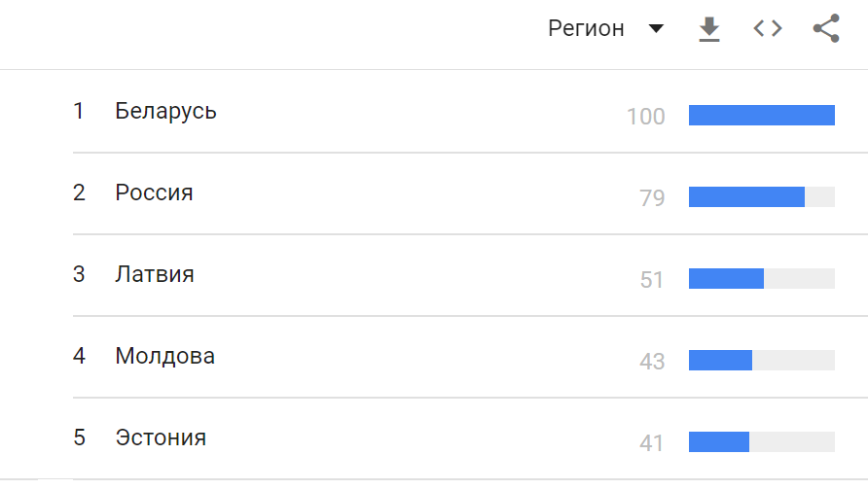Click the value 43 for Молдова
The image size is (868, 490).
652,362
